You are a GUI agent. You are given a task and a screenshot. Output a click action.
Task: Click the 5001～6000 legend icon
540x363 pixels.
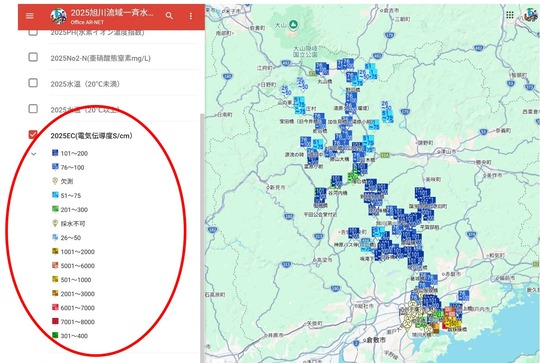click(x=55, y=265)
